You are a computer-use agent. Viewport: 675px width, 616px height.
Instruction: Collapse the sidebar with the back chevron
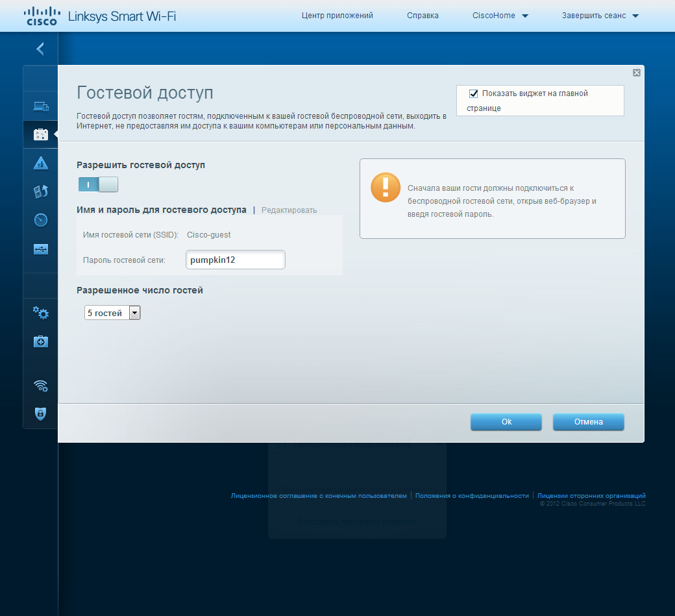tap(40, 49)
